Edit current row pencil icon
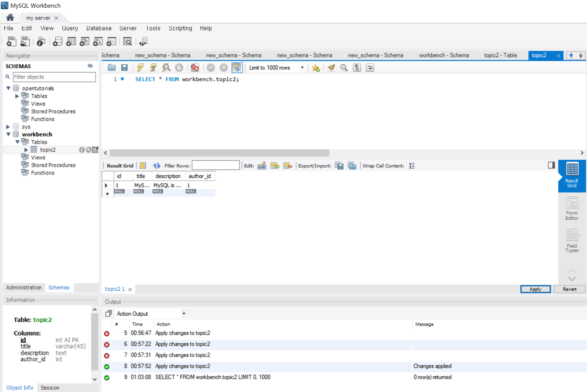Viewport: 587px width, 392px height. (x=262, y=165)
